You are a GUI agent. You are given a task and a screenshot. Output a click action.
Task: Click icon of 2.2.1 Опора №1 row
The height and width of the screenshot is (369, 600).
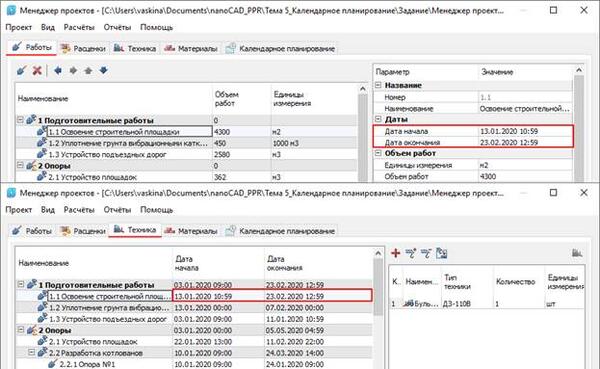pyautogui.click(x=53, y=364)
